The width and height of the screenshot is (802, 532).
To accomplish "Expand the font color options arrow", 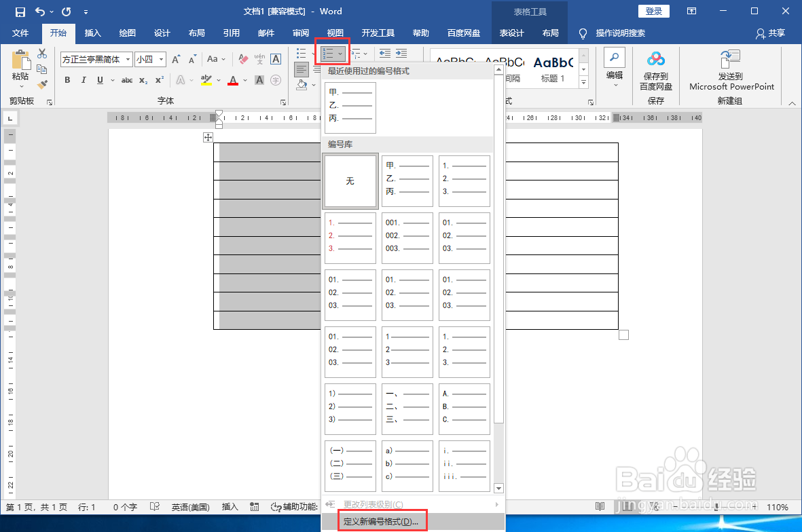I will click(244, 80).
